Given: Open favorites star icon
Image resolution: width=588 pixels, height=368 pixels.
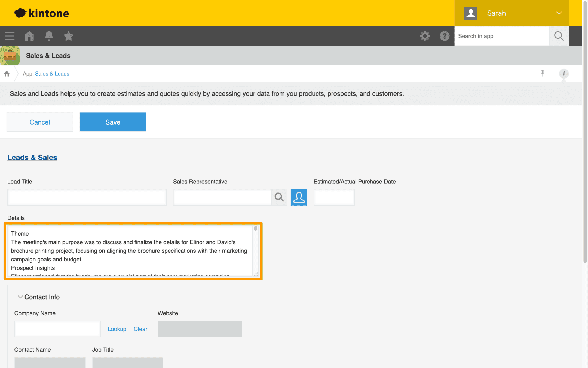Looking at the screenshot, I should (x=69, y=36).
